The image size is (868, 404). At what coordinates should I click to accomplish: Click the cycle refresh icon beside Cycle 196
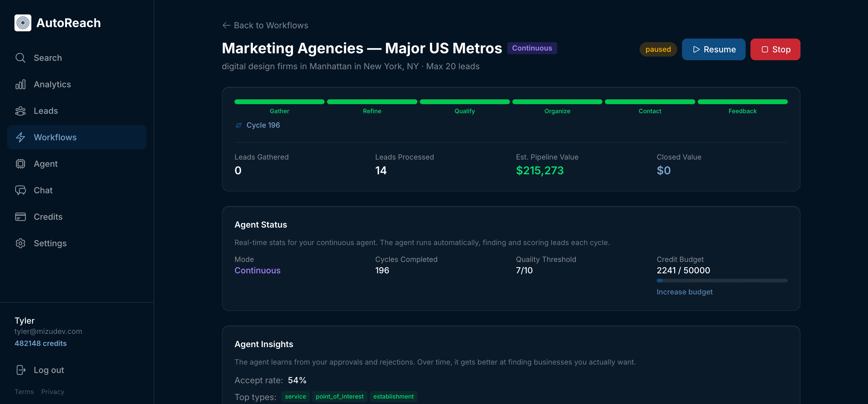[x=239, y=125]
